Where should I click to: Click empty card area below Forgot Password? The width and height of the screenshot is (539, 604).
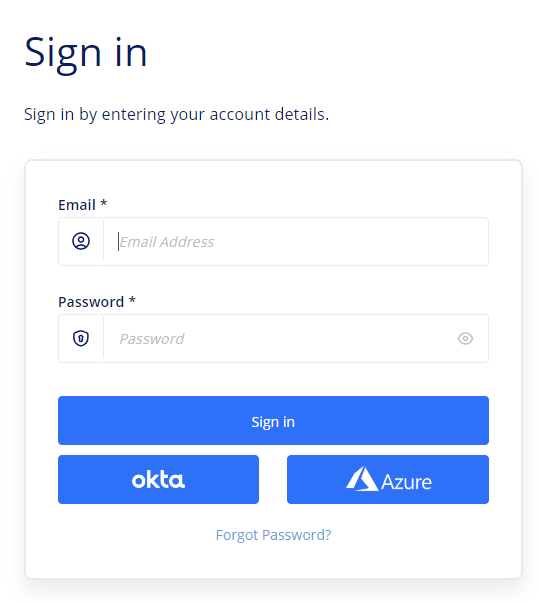[273, 562]
